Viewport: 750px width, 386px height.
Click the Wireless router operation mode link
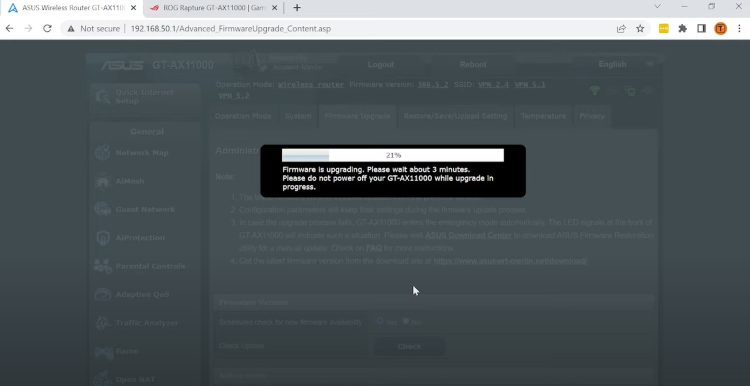click(311, 85)
